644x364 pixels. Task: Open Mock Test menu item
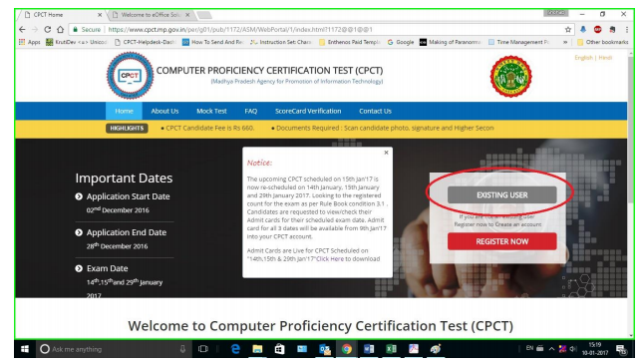(x=211, y=111)
